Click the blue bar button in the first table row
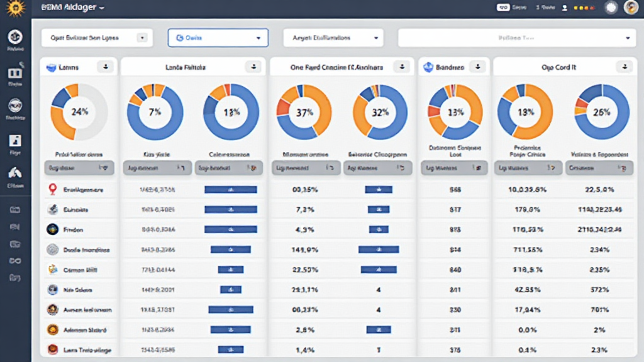This screenshot has width=644, height=362. click(230, 189)
